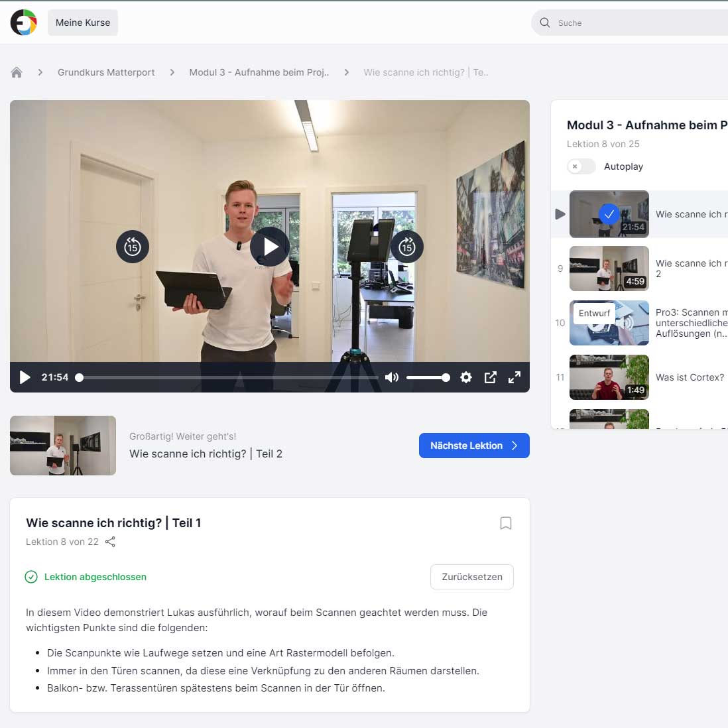Navigate to Modul 3 breadcrumb
The height and width of the screenshot is (728, 728).
click(x=259, y=72)
